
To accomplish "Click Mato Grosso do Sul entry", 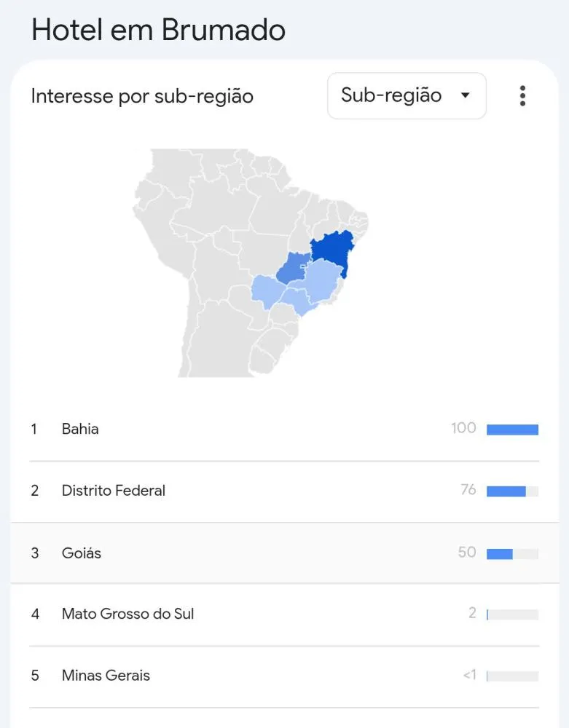I will coord(128,614).
